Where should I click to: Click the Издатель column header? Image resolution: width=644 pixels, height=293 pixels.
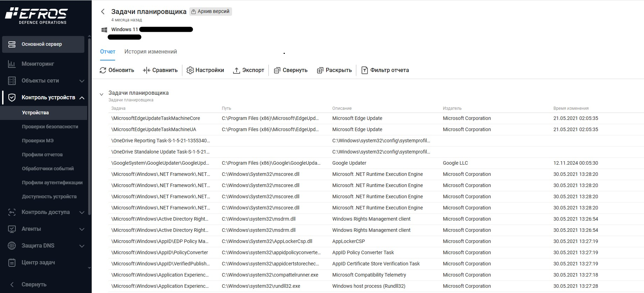[x=452, y=108]
